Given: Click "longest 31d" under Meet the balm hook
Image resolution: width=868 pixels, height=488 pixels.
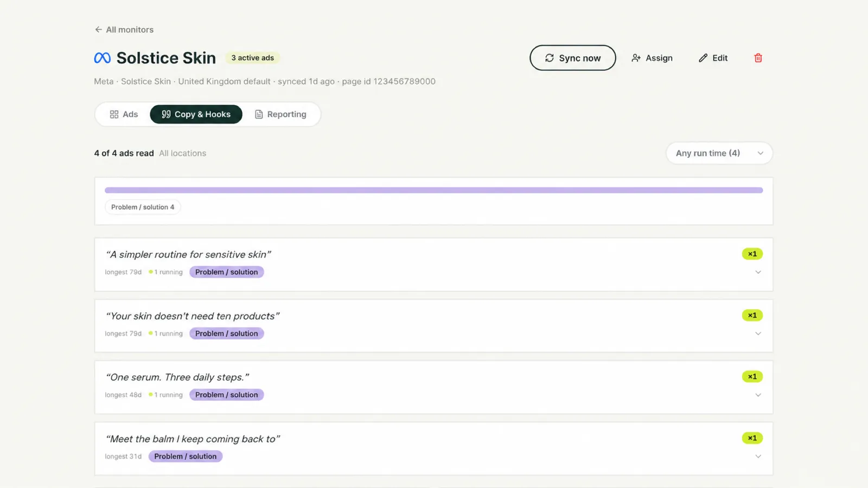Looking at the screenshot, I should (123, 457).
